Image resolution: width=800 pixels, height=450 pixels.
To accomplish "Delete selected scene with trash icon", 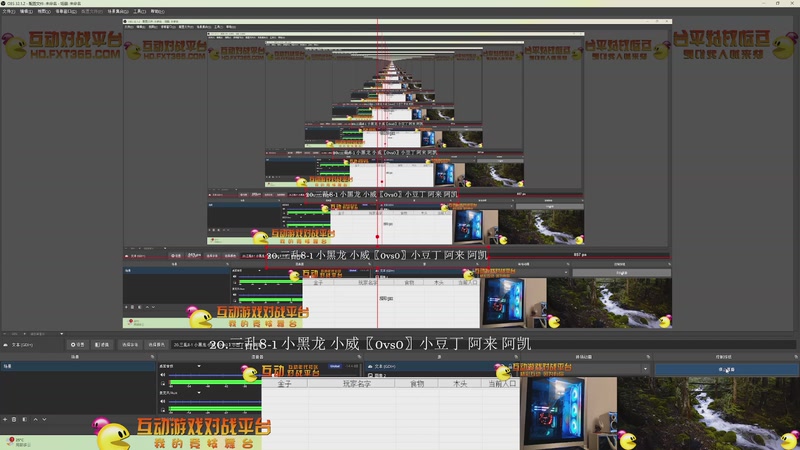I will 14,419.
